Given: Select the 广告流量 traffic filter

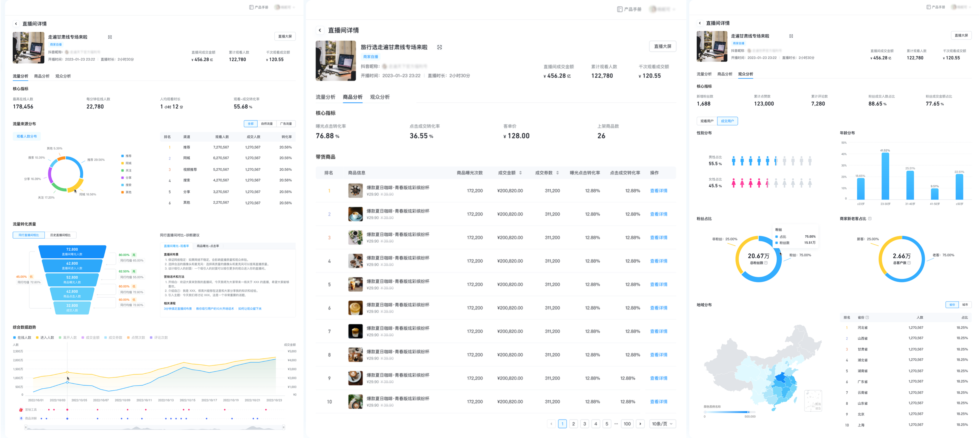Looking at the screenshot, I should coord(286,124).
